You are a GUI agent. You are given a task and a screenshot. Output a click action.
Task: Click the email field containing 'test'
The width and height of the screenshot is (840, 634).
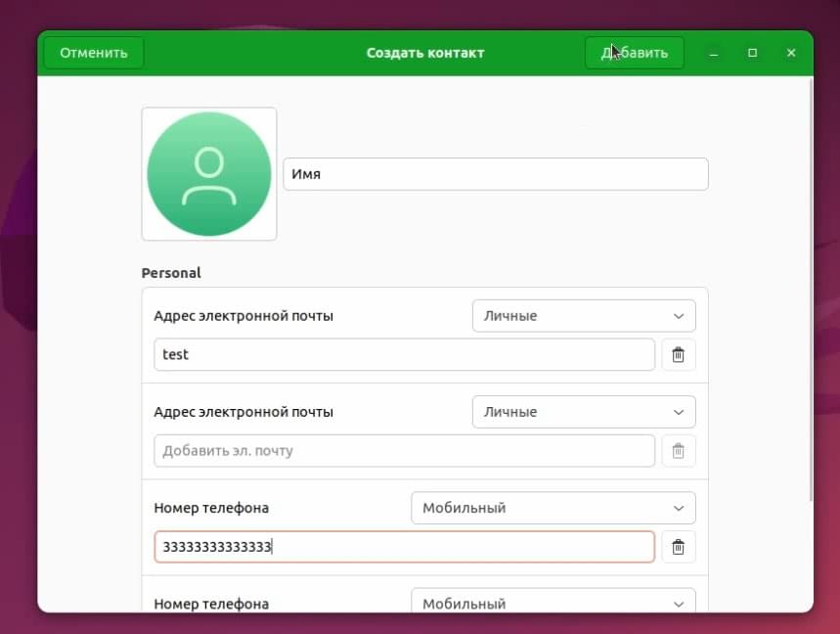click(x=405, y=354)
